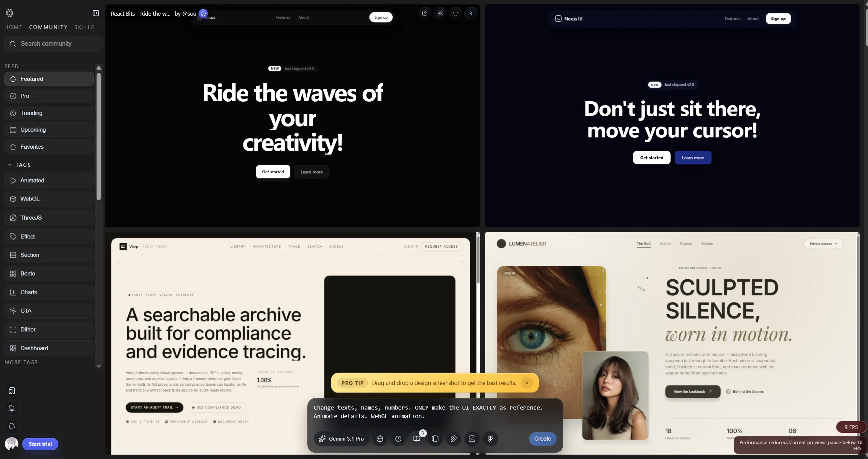
Task: Click the Nexus UI logo icon
Action: point(558,19)
